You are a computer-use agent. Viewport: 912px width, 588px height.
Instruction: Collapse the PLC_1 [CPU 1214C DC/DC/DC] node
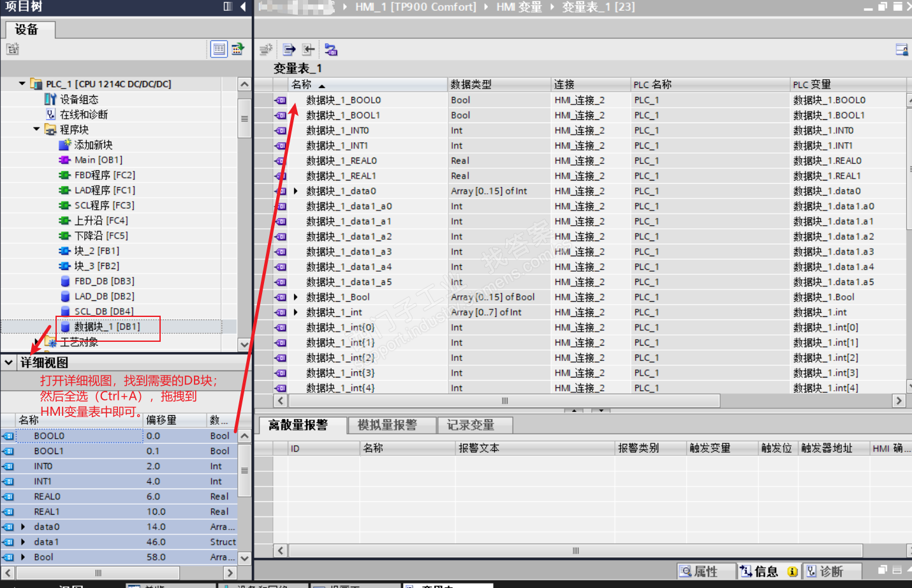[22, 84]
